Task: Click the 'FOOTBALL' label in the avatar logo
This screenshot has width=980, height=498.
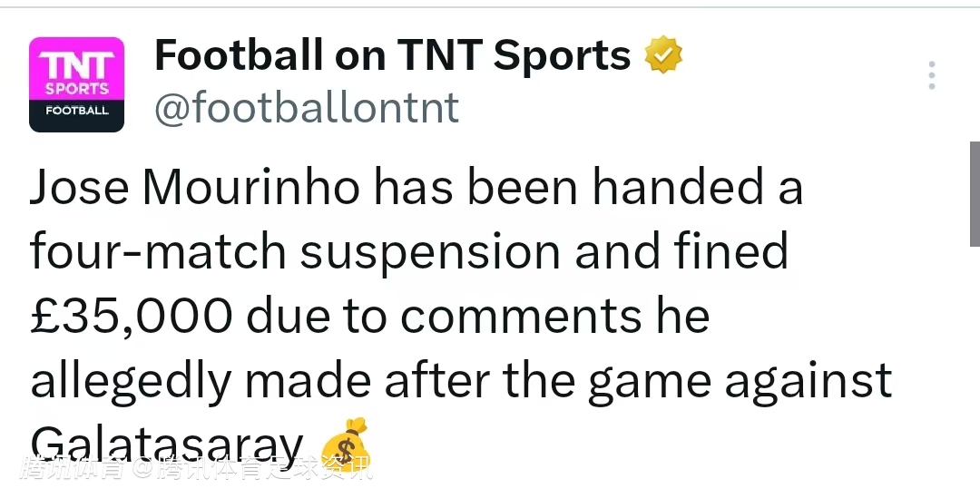Action: coord(76,112)
